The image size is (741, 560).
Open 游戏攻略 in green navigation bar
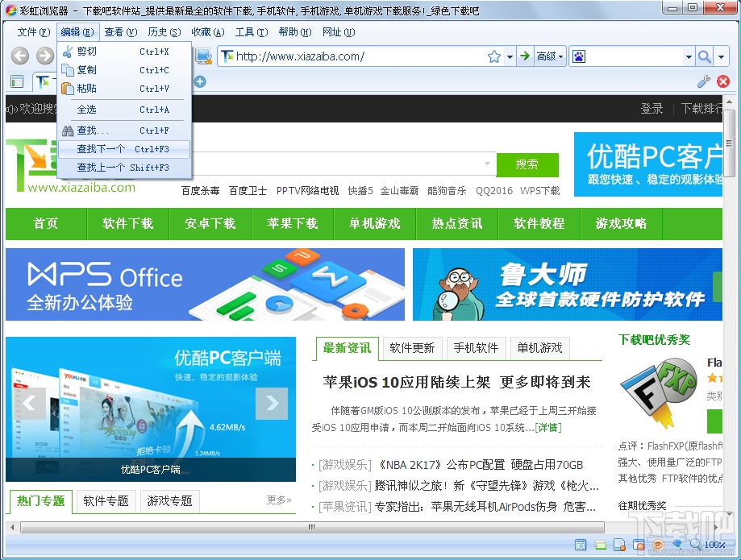(622, 223)
